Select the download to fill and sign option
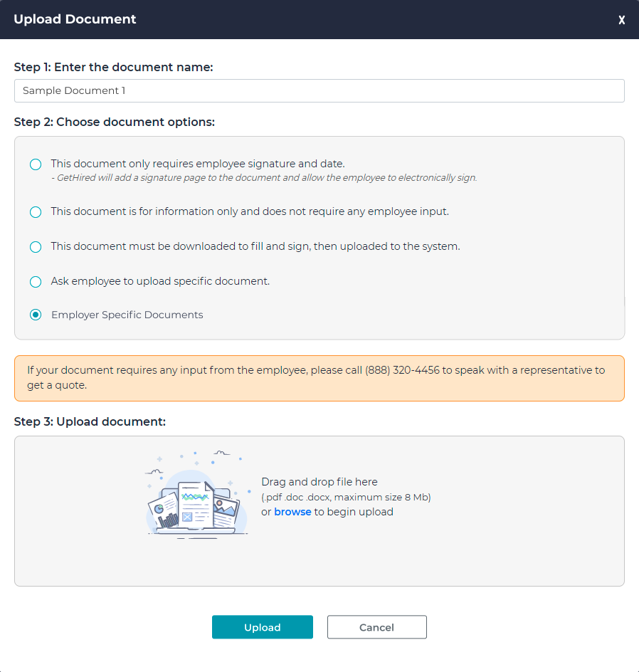The width and height of the screenshot is (639, 672). (36, 246)
